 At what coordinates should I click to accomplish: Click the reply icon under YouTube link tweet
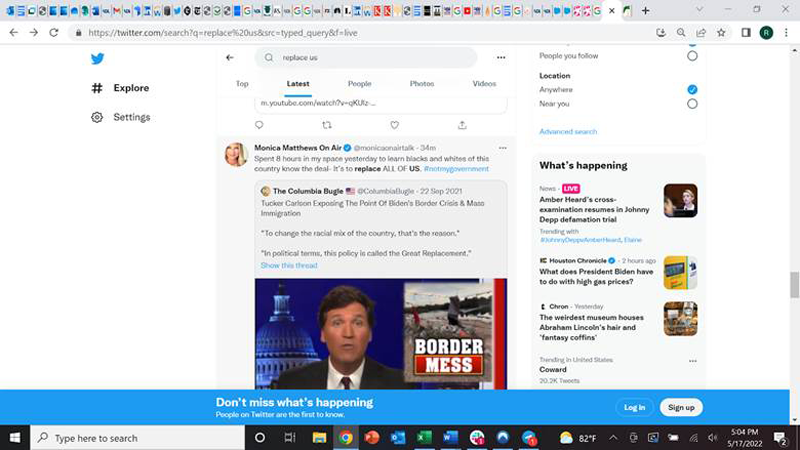tap(259, 125)
